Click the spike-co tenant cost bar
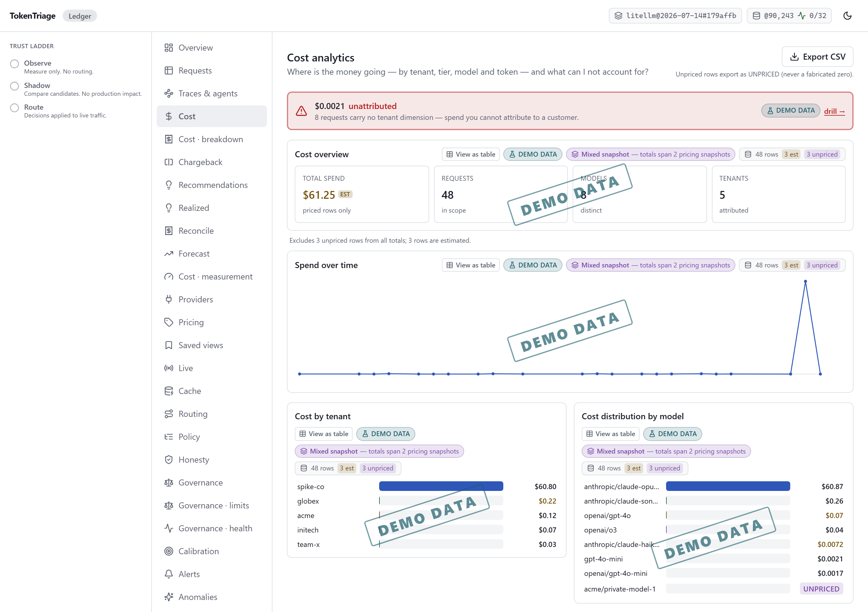Image resolution: width=868 pixels, height=612 pixels. pyautogui.click(x=441, y=486)
